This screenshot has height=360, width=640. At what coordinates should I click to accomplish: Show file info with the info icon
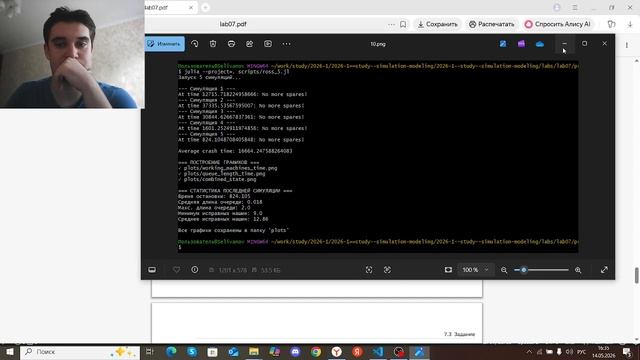click(x=195, y=270)
